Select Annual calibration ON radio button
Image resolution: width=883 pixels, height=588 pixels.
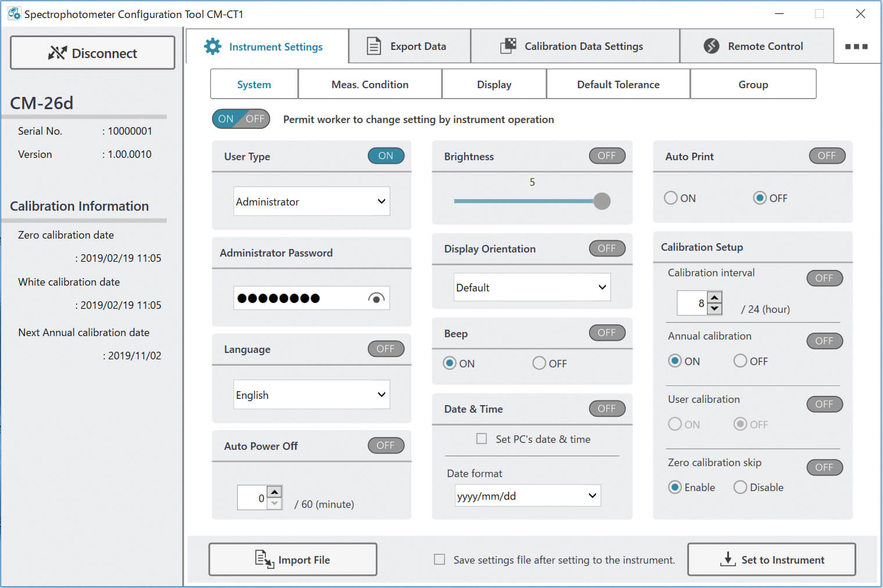click(675, 361)
